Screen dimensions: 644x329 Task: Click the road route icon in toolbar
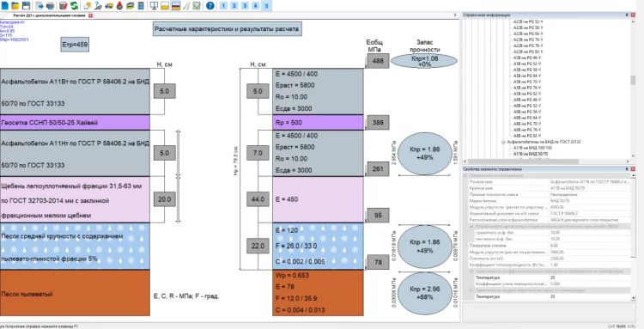pos(98,6)
